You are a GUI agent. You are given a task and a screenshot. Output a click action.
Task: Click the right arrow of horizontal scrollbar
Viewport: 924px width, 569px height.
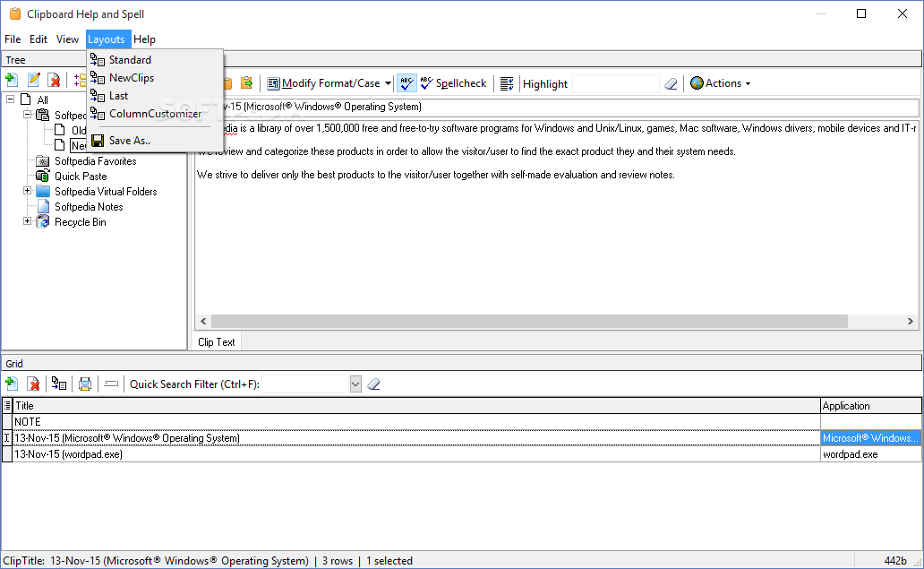click(911, 322)
